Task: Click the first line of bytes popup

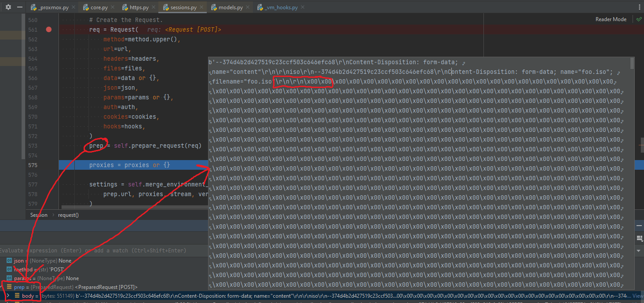Action: [334, 62]
